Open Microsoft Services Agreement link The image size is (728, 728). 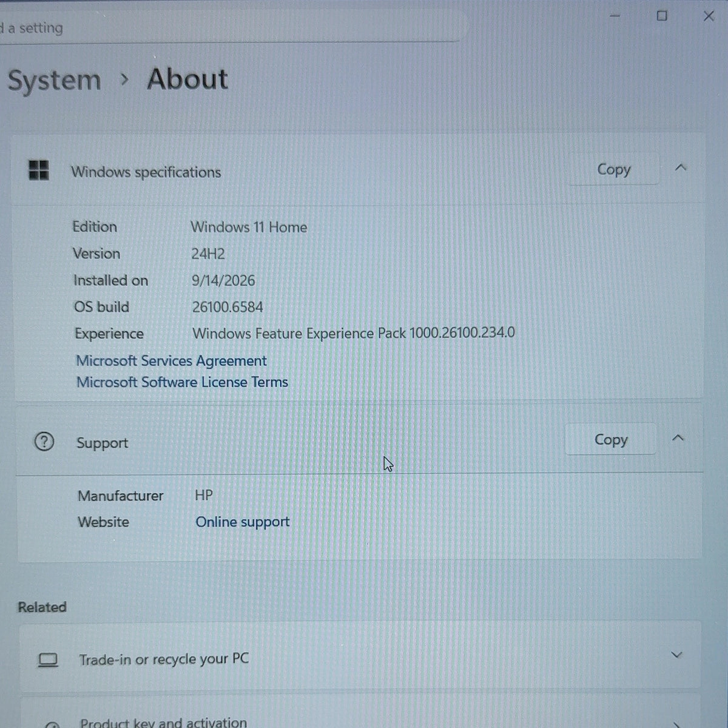coord(171,360)
